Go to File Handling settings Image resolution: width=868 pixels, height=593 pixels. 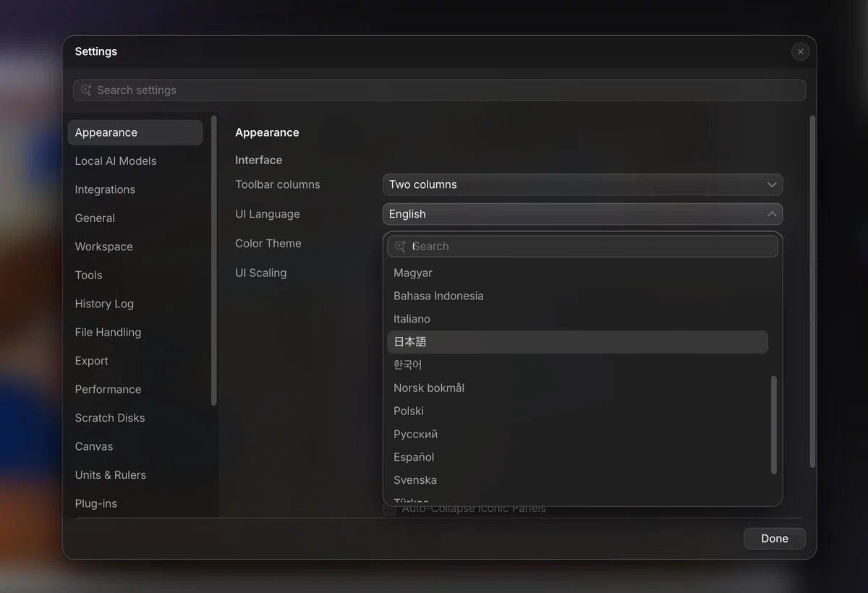(135, 332)
